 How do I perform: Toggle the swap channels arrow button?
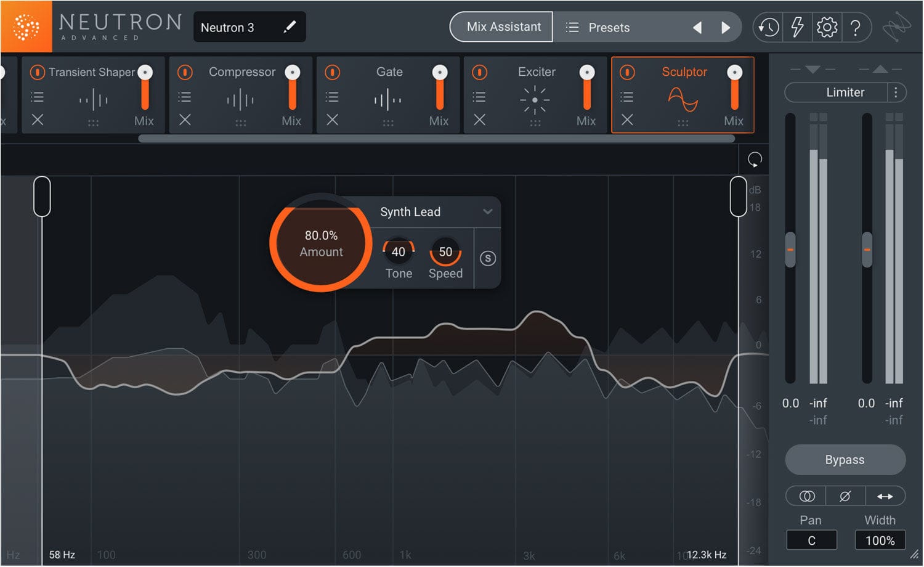click(x=885, y=496)
